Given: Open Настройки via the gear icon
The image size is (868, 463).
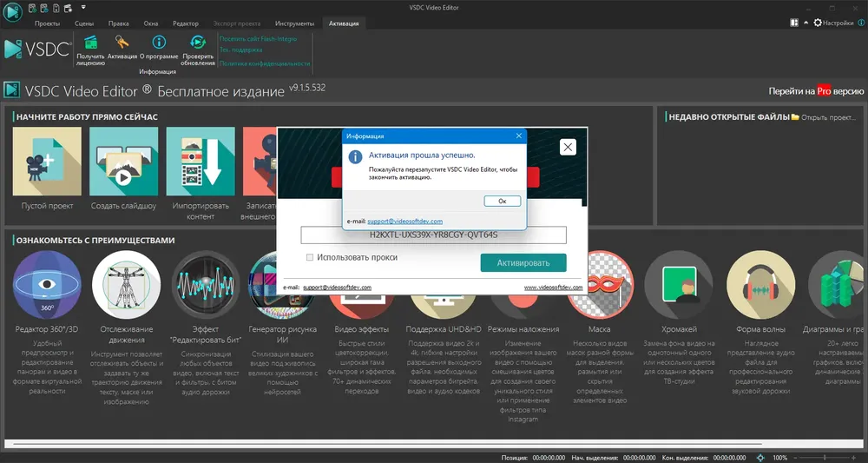Looking at the screenshot, I should point(818,23).
